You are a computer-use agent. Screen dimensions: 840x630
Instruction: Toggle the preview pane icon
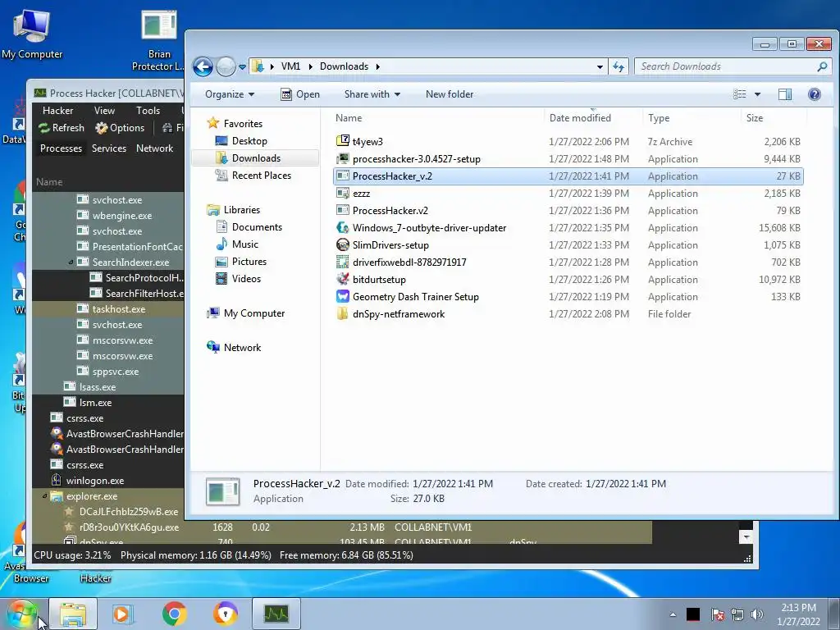point(785,94)
